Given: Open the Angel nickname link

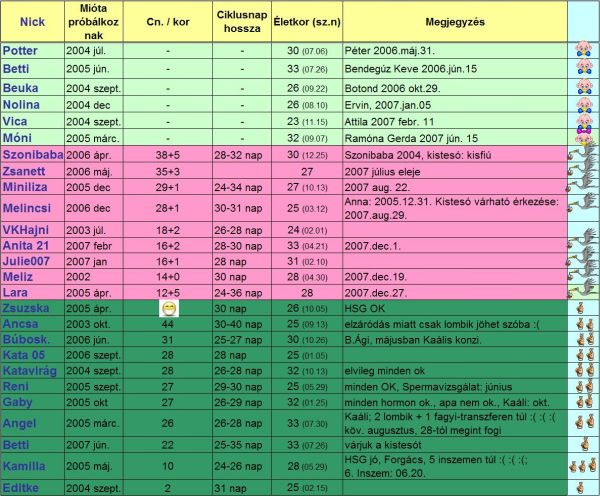Looking at the screenshot, I should click(20, 423).
